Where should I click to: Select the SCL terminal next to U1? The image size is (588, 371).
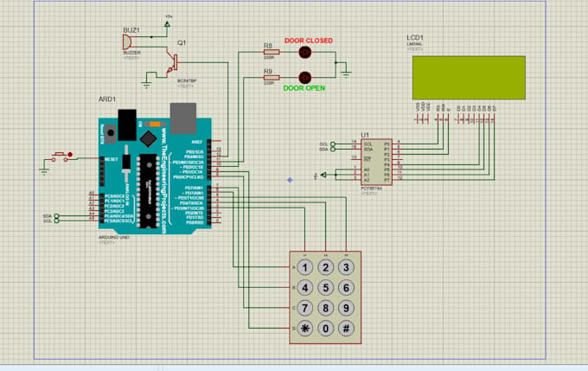click(332, 144)
